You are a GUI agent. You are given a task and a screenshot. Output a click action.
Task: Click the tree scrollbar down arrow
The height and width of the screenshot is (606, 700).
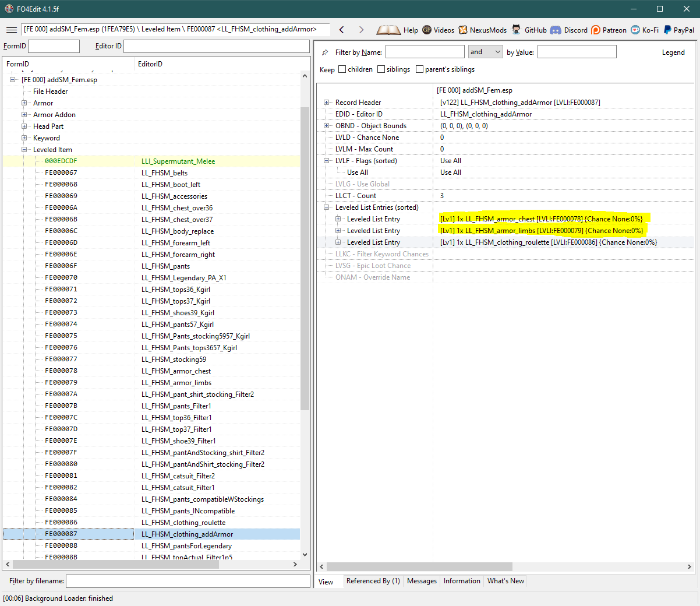305,555
